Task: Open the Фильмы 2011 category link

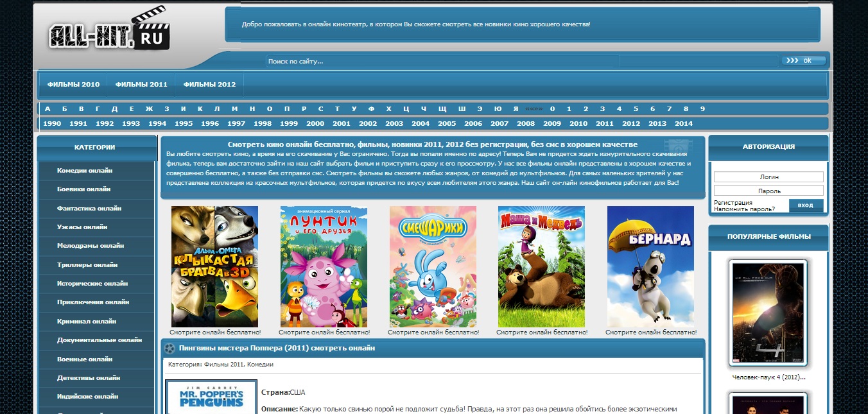Action: point(223,365)
